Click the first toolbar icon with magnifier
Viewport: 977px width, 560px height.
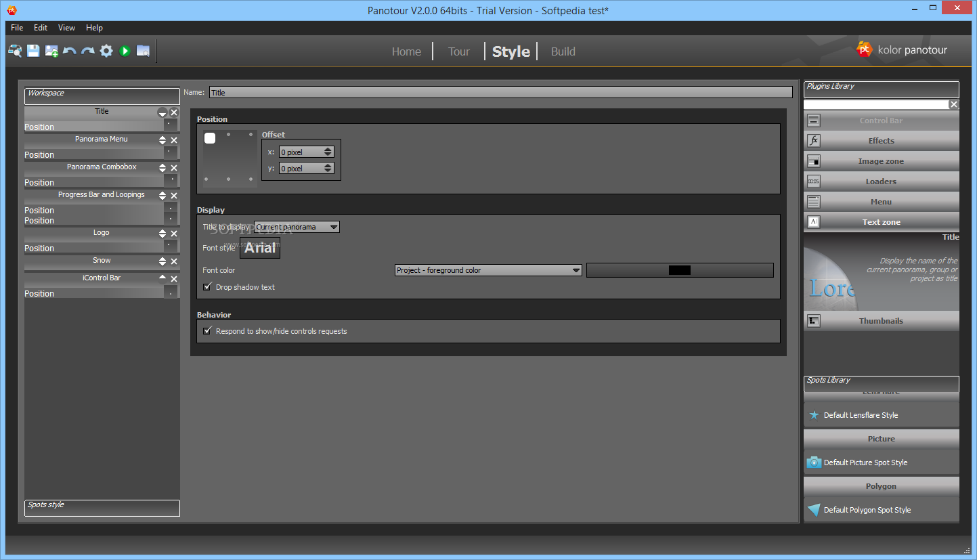(x=15, y=51)
